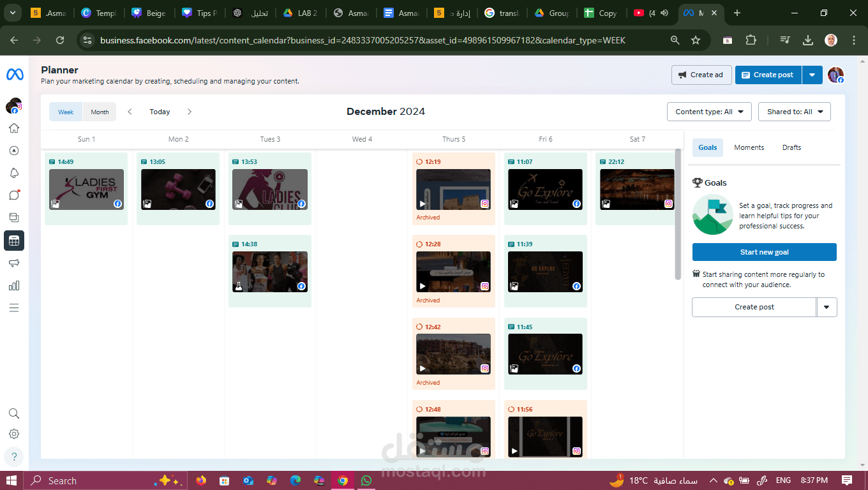Open the Notifications bell icon in sidebar
The width and height of the screenshot is (868, 490).
pos(14,173)
